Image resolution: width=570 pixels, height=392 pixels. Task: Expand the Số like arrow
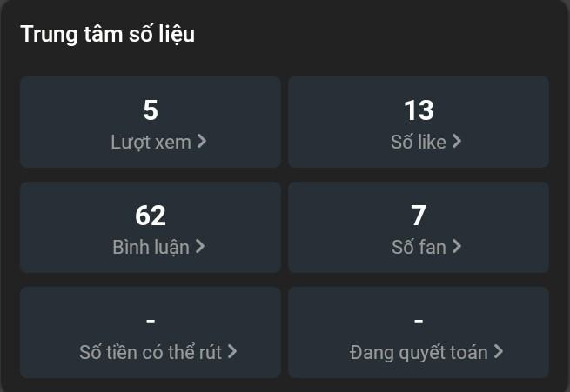tap(457, 142)
